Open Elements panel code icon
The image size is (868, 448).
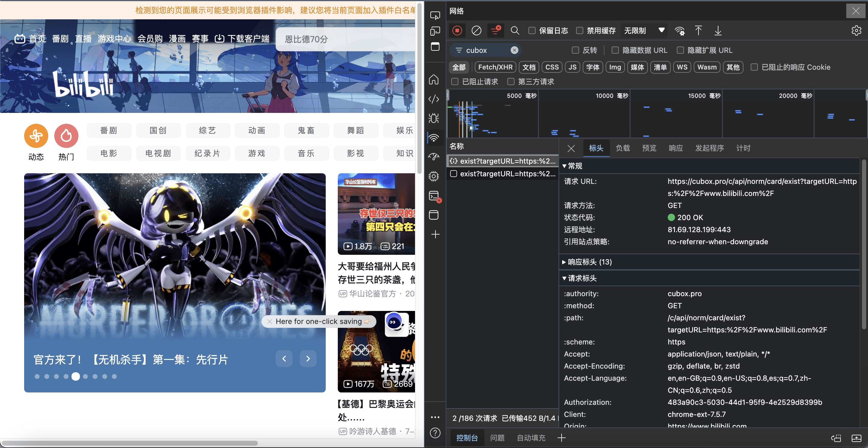click(434, 99)
